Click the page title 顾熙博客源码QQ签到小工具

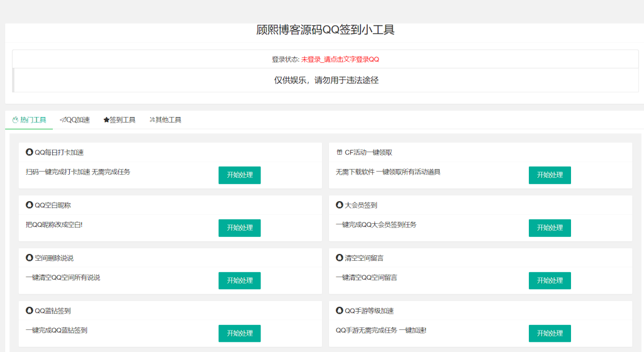325,30
